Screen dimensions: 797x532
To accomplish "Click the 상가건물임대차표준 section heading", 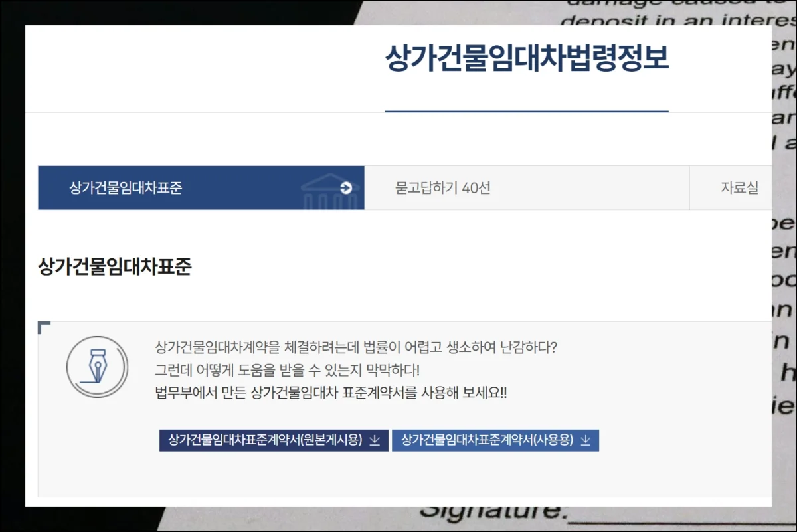I will (115, 268).
